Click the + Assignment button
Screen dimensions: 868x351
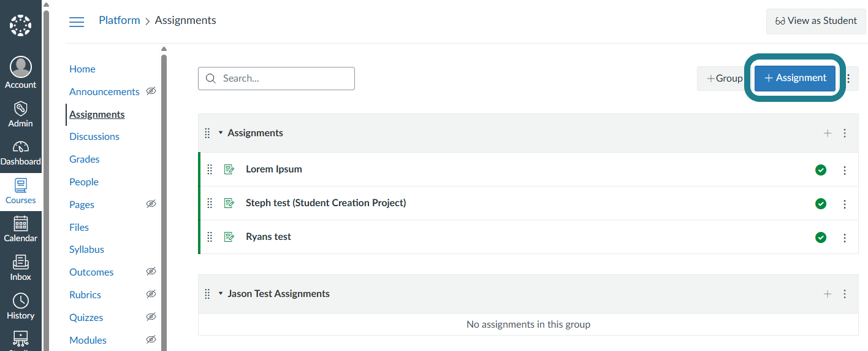coord(795,78)
